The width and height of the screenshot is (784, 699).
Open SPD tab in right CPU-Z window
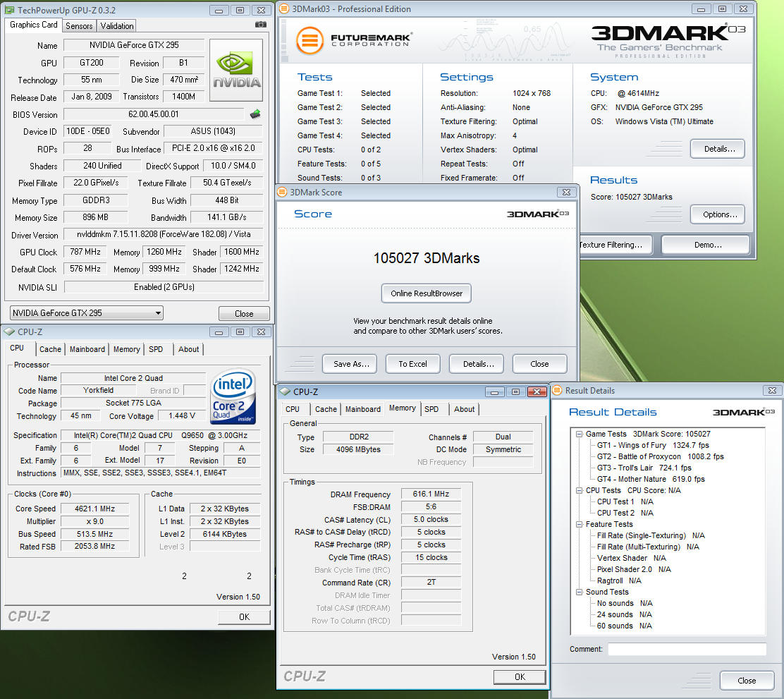click(431, 409)
